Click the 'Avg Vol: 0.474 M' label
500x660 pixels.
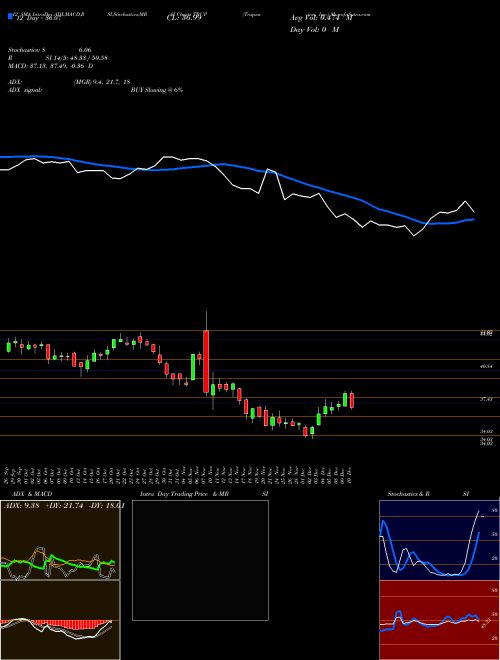click(321, 18)
